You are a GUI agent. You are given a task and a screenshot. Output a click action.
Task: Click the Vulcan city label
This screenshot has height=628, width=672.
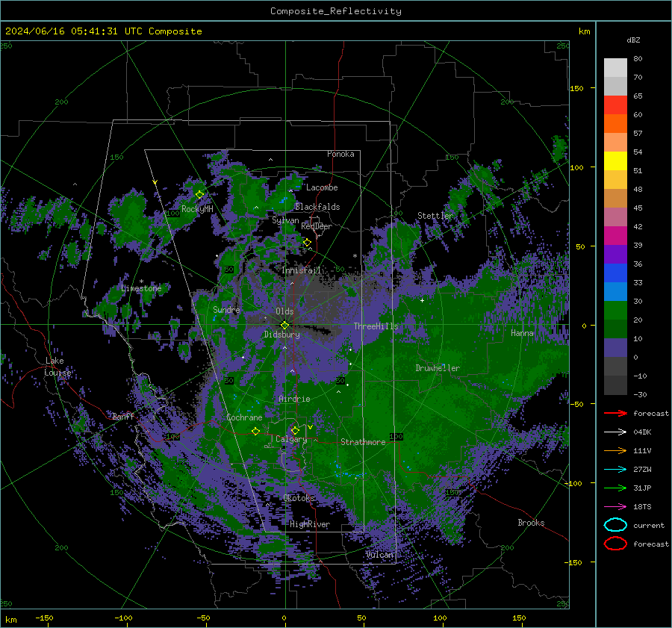pyautogui.click(x=379, y=555)
